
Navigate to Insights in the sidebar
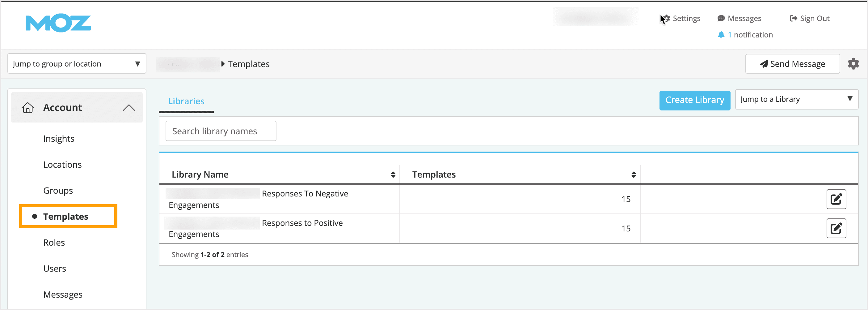click(x=59, y=138)
